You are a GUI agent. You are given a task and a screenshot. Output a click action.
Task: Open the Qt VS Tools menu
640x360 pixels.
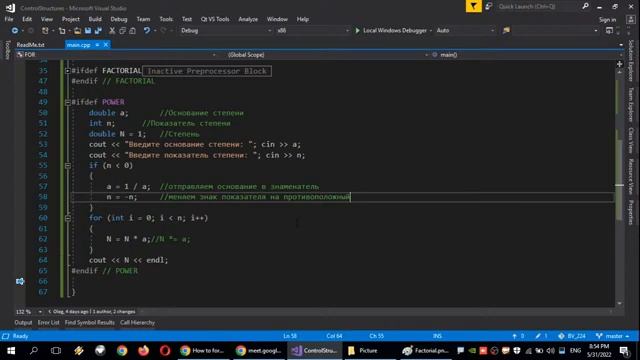[215, 19]
